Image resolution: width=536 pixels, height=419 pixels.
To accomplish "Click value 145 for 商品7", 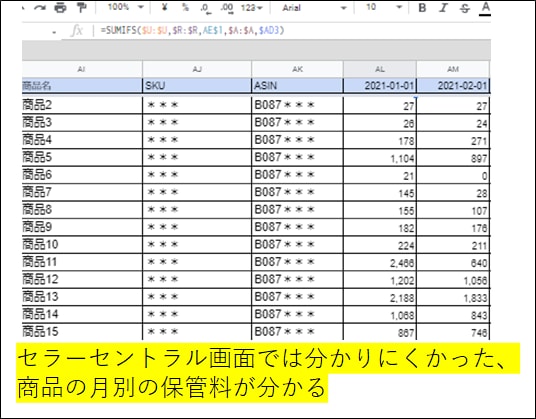I will coord(380,192).
